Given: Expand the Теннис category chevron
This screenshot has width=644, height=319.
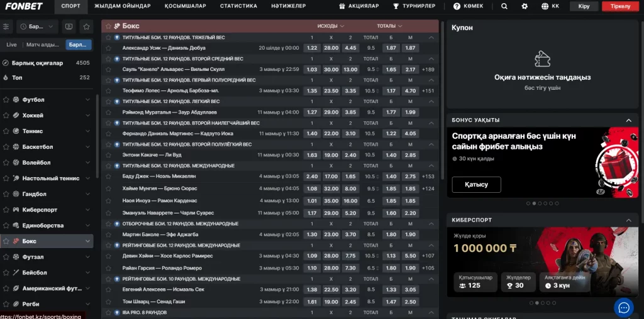Looking at the screenshot, I should [87, 131].
